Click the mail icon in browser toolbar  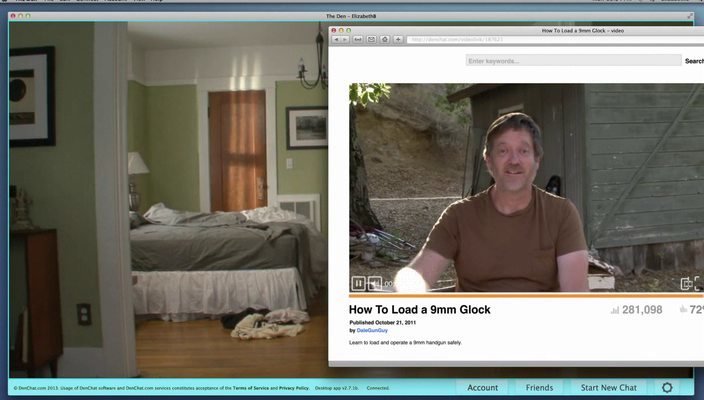pos(371,39)
